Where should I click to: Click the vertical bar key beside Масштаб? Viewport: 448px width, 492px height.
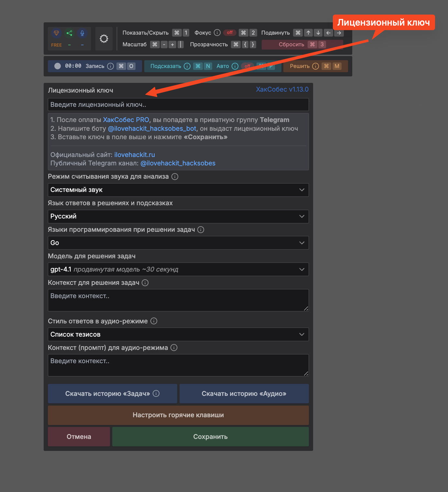coord(180,44)
